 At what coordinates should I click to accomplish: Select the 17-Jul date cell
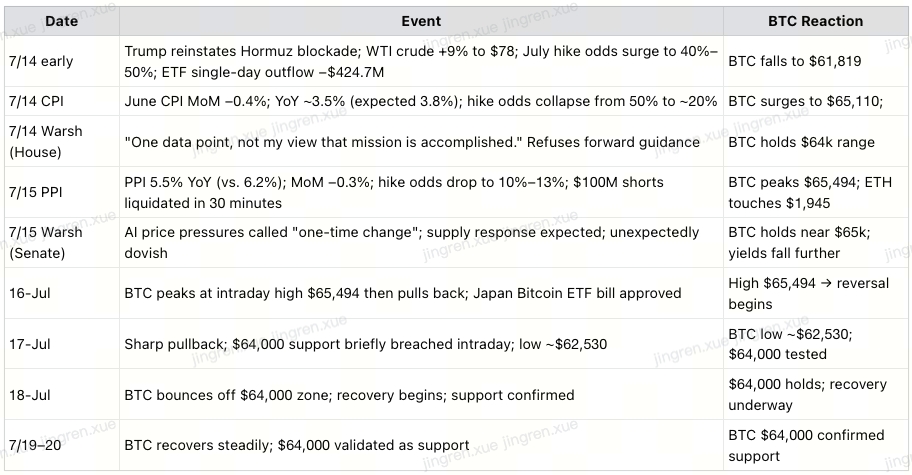point(62,344)
